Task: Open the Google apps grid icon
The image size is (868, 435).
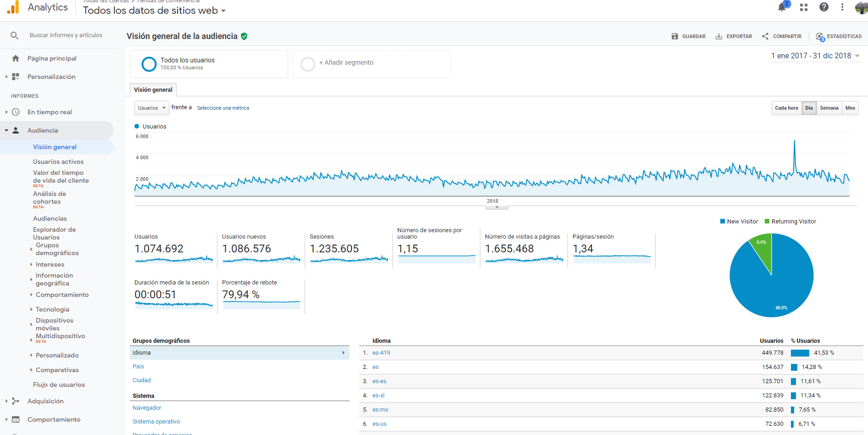Action: click(804, 7)
